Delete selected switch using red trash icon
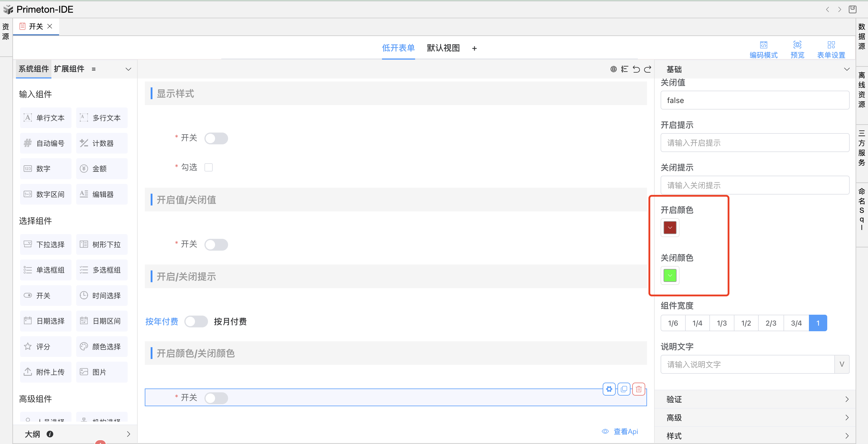The image size is (868, 444). point(638,389)
